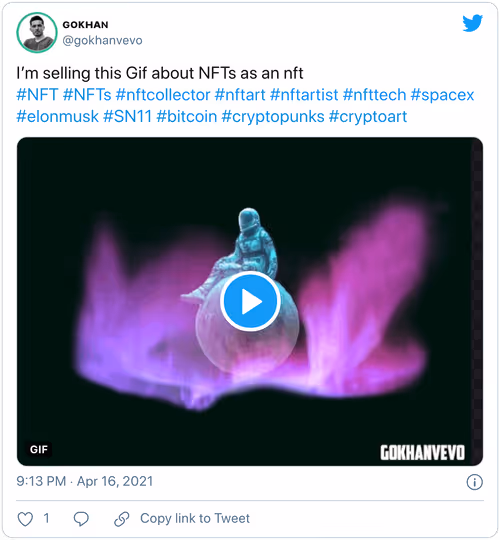Click the GOKHAN display name
This screenshot has width=500, height=540.
85,25
